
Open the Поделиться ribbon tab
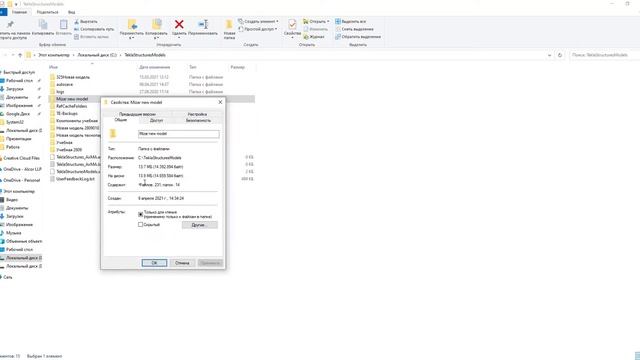coord(47,12)
